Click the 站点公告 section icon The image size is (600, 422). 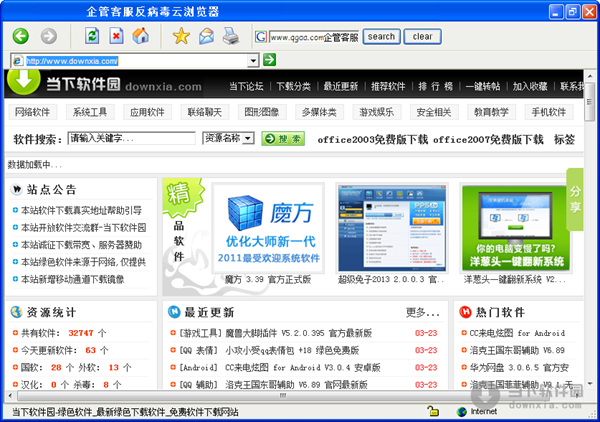click(x=16, y=189)
